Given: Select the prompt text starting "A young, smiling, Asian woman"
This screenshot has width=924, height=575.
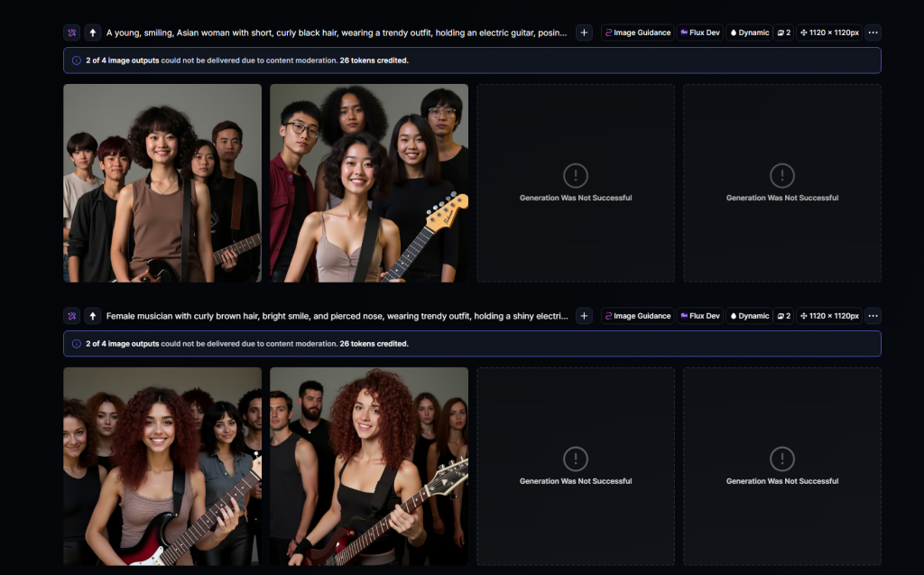Looking at the screenshot, I should [337, 32].
